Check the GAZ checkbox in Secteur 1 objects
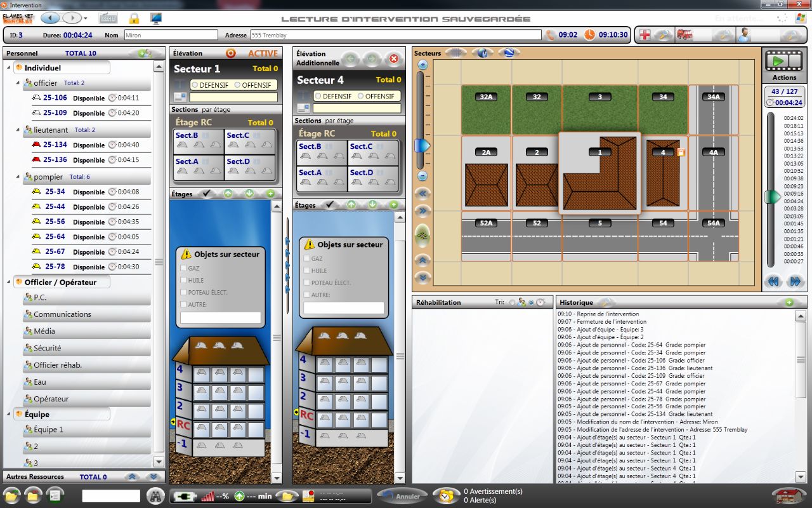Image resolution: width=812 pixels, height=508 pixels. pos(184,269)
